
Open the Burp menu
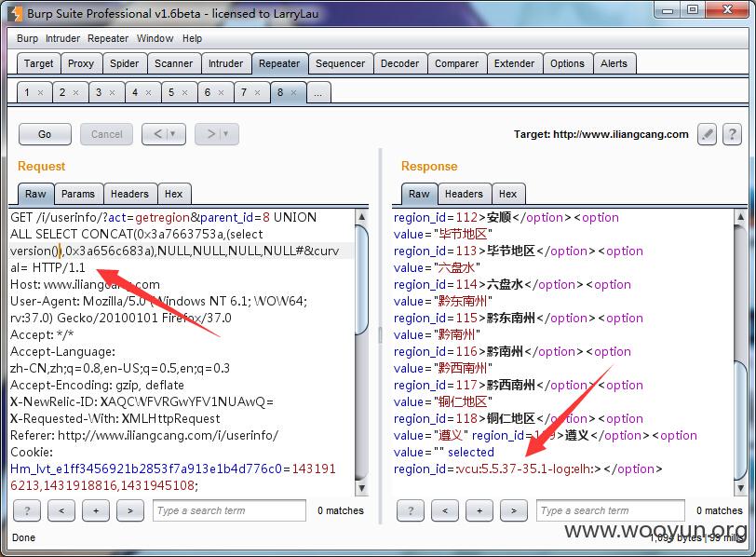(28, 38)
